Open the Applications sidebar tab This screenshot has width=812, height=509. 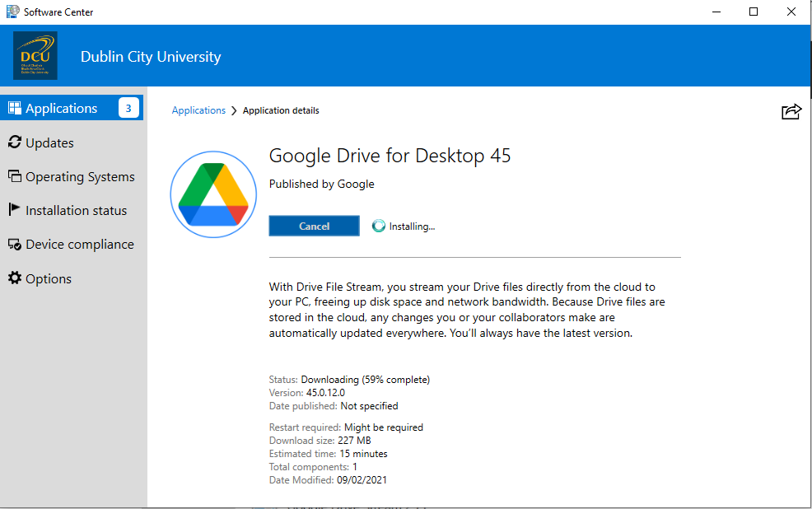click(x=72, y=108)
